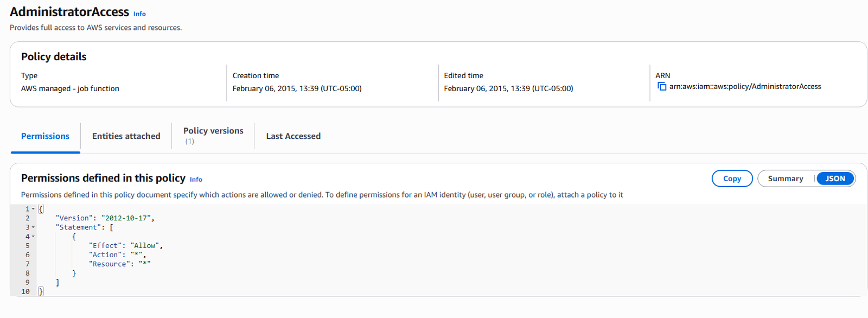
Task: Click the "Action": "*" line in the editor
Action: point(117,255)
